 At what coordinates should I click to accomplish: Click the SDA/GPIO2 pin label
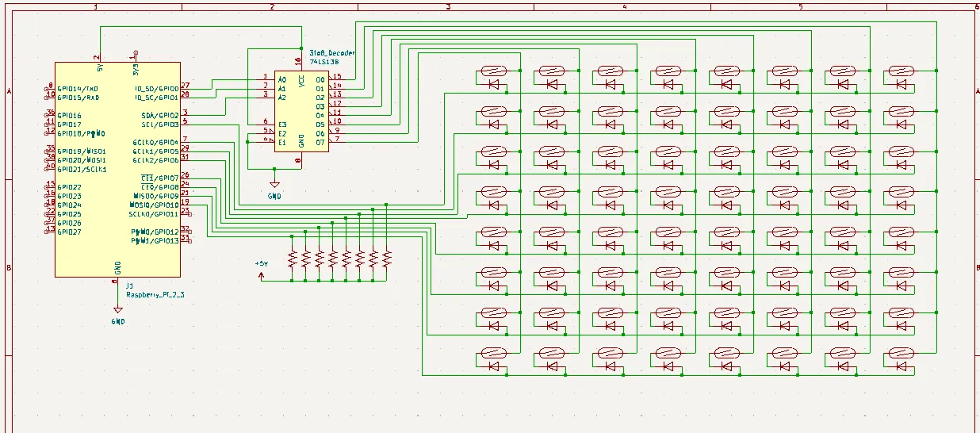[160, 115]
